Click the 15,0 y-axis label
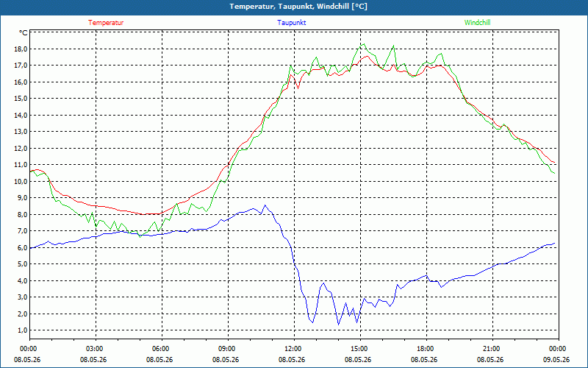The width and height of the screenshot is (588, 368). 21,99
